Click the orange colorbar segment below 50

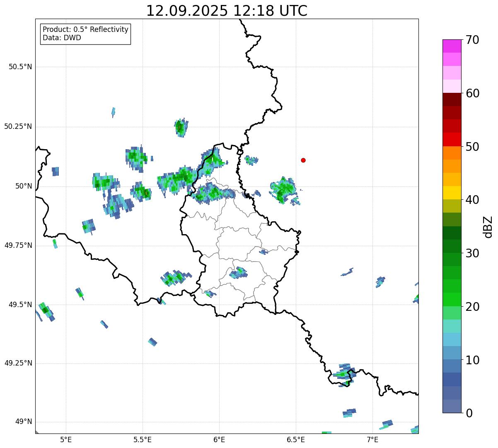click(452, 153)
